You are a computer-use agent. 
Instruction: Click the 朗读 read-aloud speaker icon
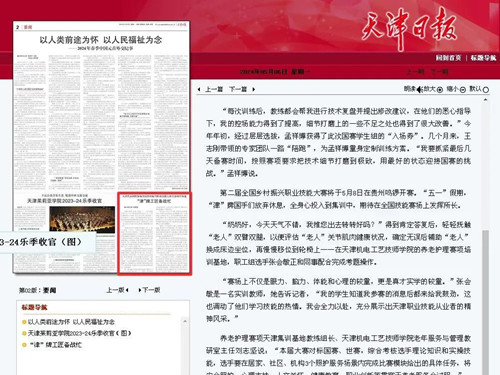pos(420,90)
